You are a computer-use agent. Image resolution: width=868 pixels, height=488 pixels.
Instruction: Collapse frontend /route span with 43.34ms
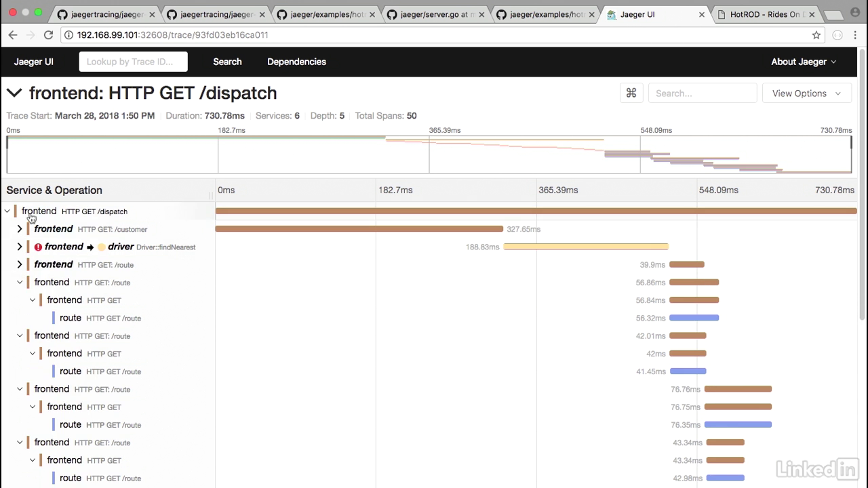coord(20,442)
